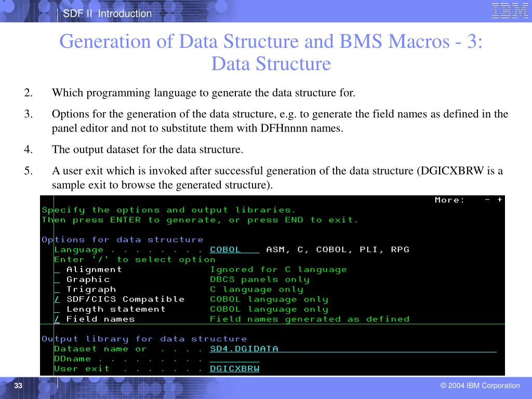Click the empty DDname input field
This screenshot has height=399, width=532.
234,358
